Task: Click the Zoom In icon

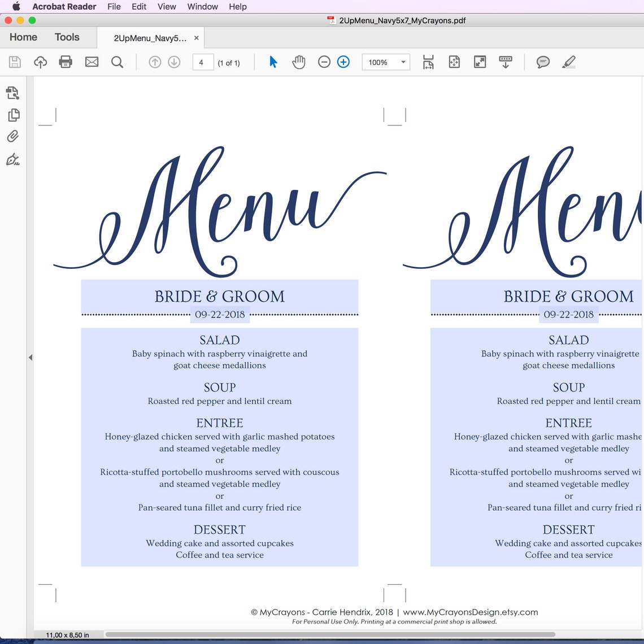Action: coord(343,62)
